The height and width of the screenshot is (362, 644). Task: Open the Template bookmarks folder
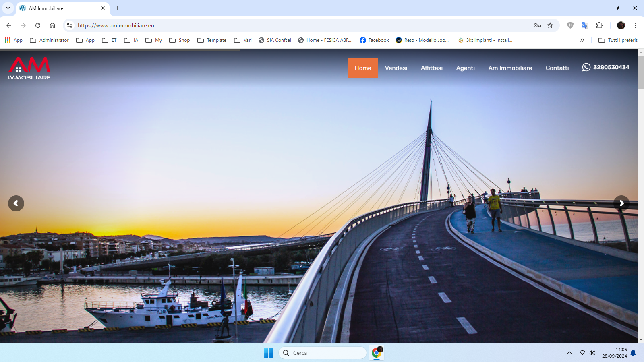(212, 40)
